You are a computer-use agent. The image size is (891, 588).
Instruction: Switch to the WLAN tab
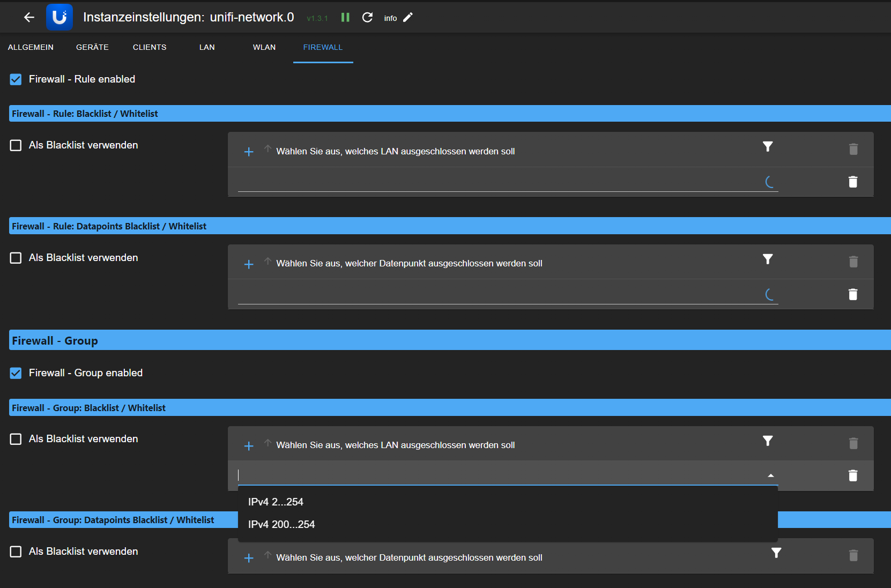264,47
